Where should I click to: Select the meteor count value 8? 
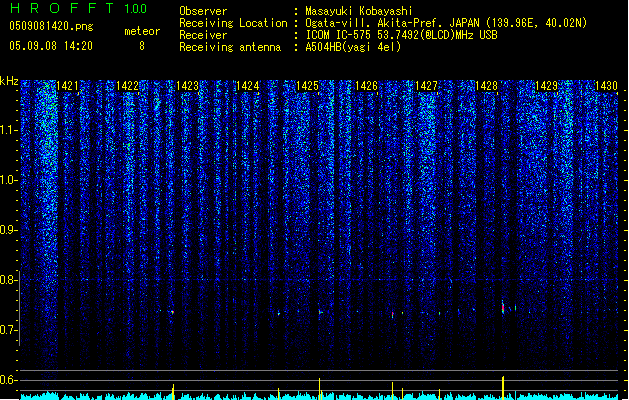142,46
